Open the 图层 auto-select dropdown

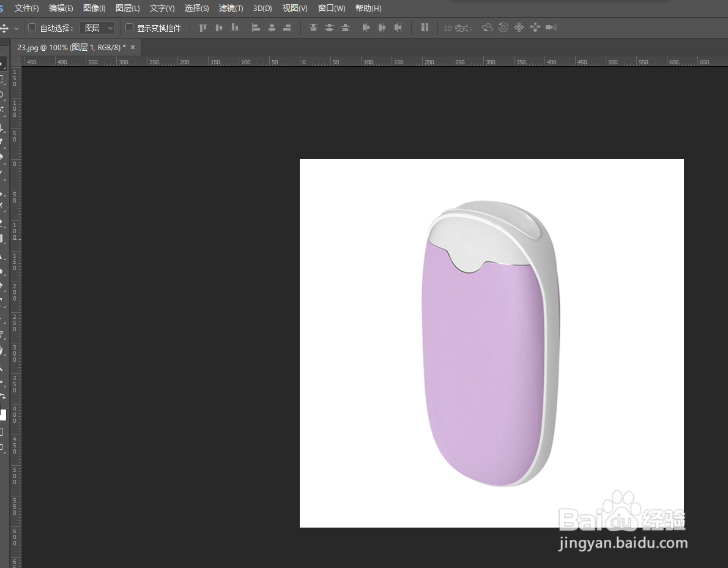click(97, 28)
